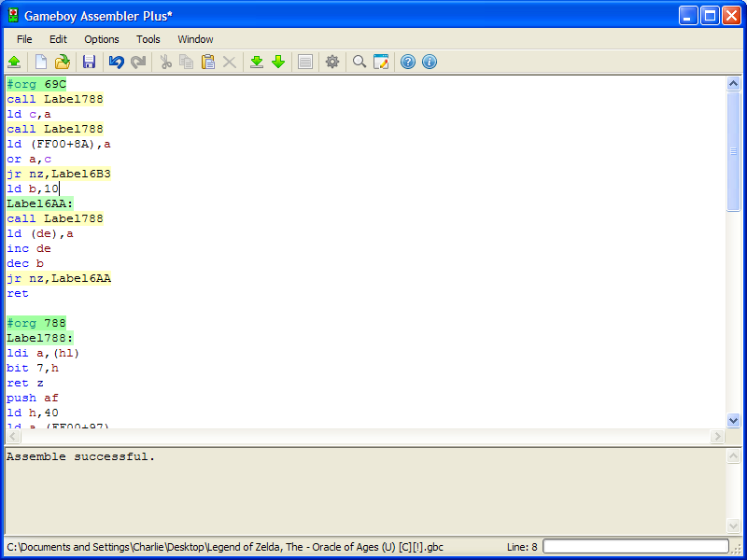Create a new file via toolbar

(41, 63)
